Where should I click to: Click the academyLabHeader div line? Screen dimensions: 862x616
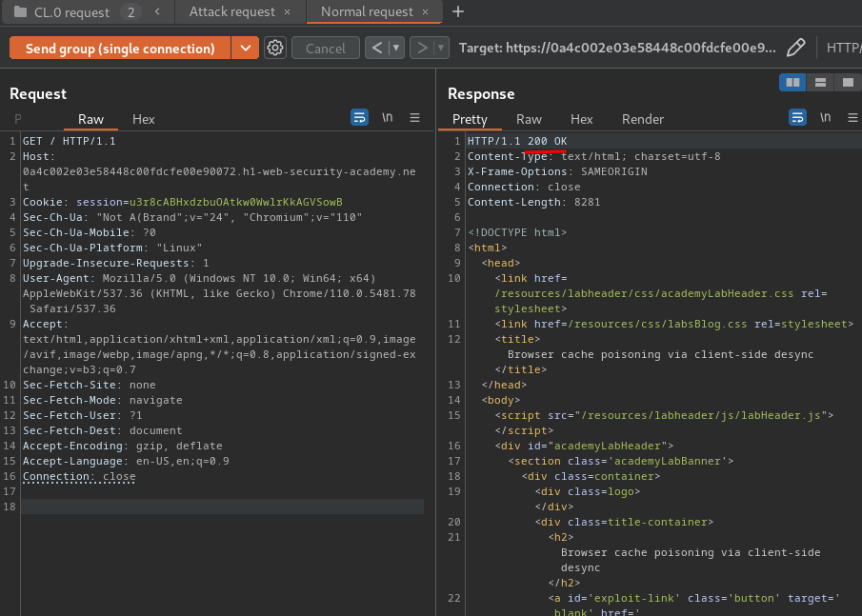(584, 446)
